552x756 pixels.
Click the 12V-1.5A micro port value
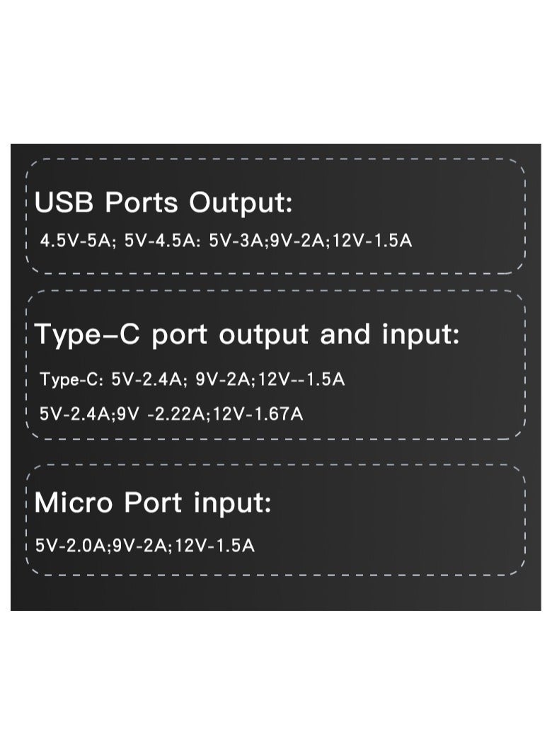(214, 546)
